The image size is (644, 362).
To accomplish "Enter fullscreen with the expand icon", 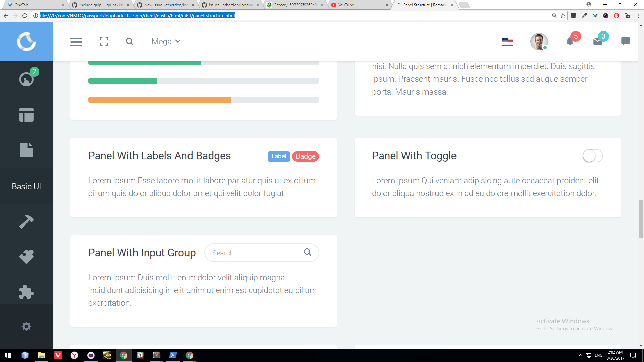I will 104,42.
